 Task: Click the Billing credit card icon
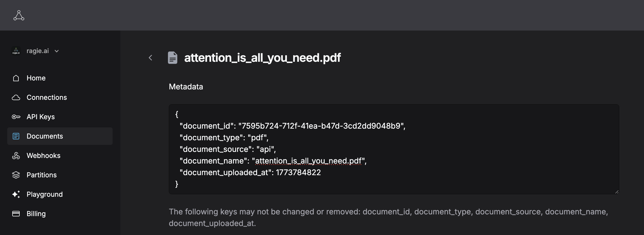tap(16, 214)
